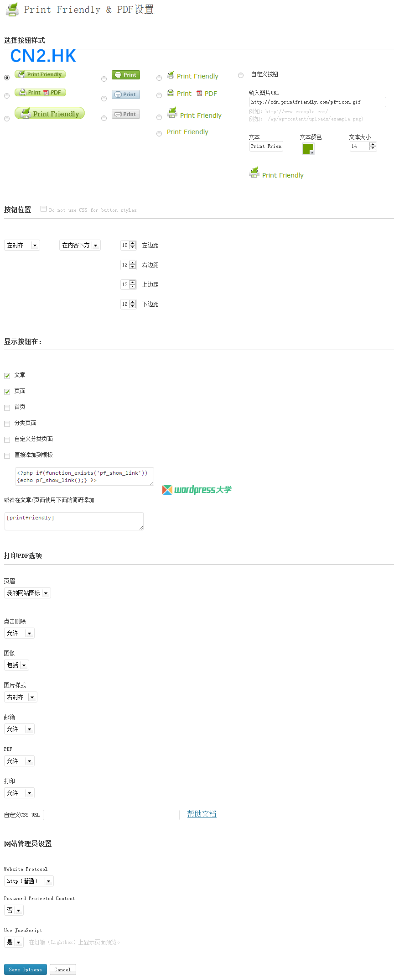394x980 pixels.
Task: Uncheck the 文章 checkbox
Action: coord(7,376)
